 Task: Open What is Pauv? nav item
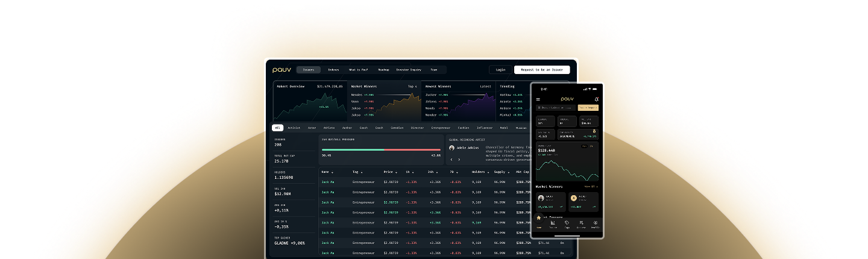tap(358, 70)
